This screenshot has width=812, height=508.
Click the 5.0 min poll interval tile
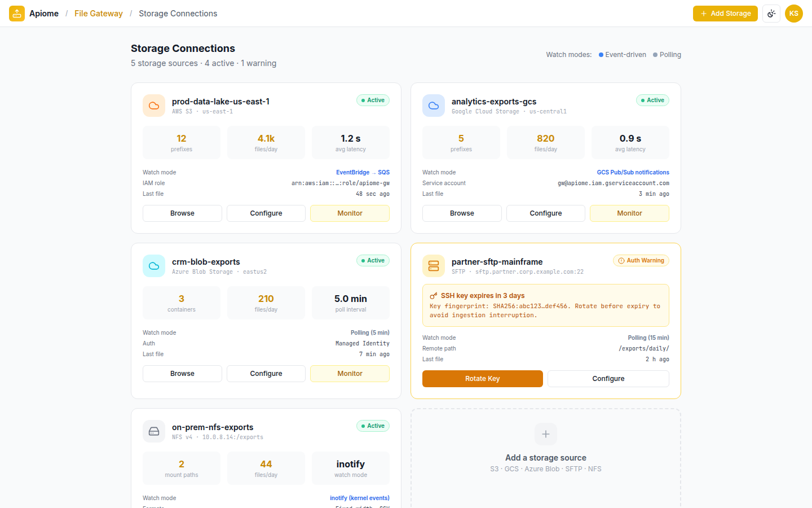click(351, 303)
